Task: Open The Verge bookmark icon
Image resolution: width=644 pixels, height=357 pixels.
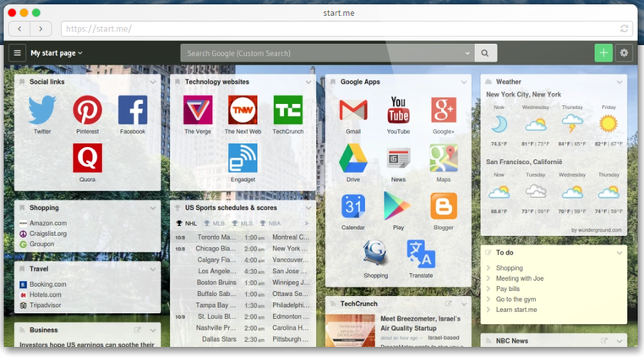Action: [198, 110]
